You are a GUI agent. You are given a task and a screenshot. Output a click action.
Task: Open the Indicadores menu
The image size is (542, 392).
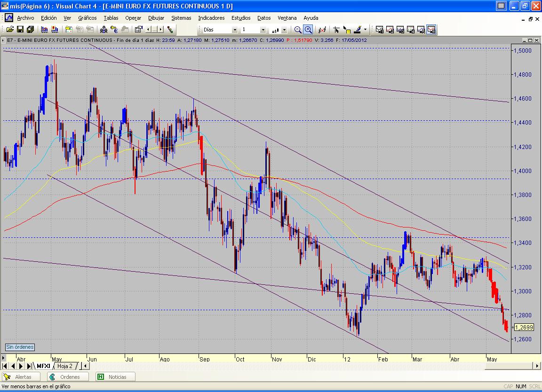[x=211, y=18]
